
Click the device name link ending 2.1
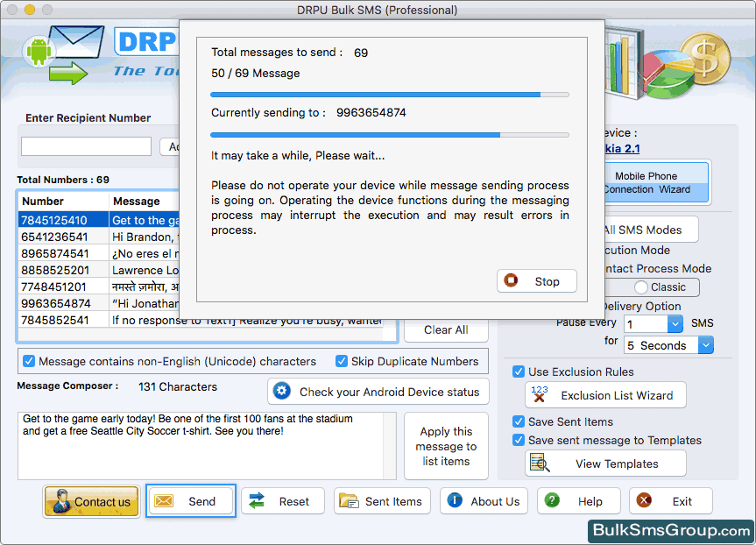623,149
